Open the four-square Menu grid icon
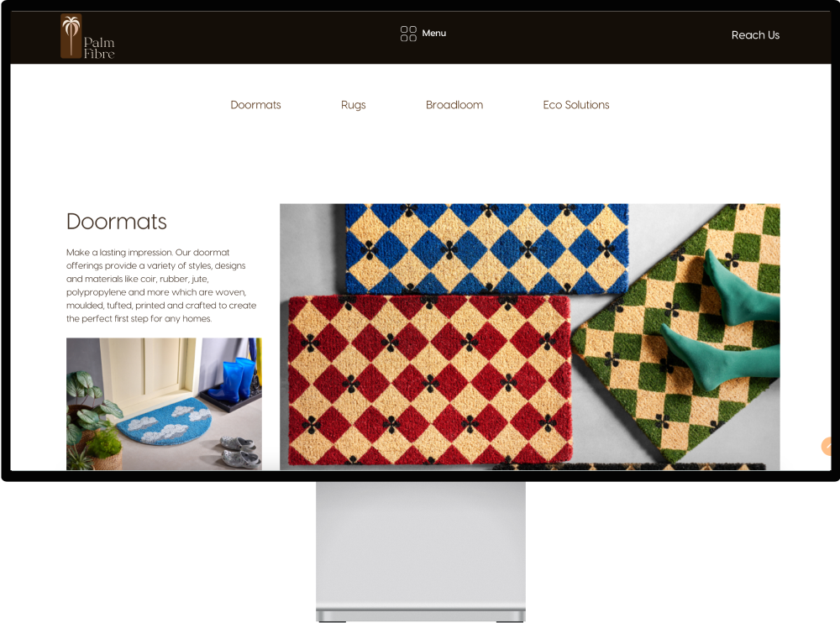Screen dimensions: 840x623 [408, 34]
